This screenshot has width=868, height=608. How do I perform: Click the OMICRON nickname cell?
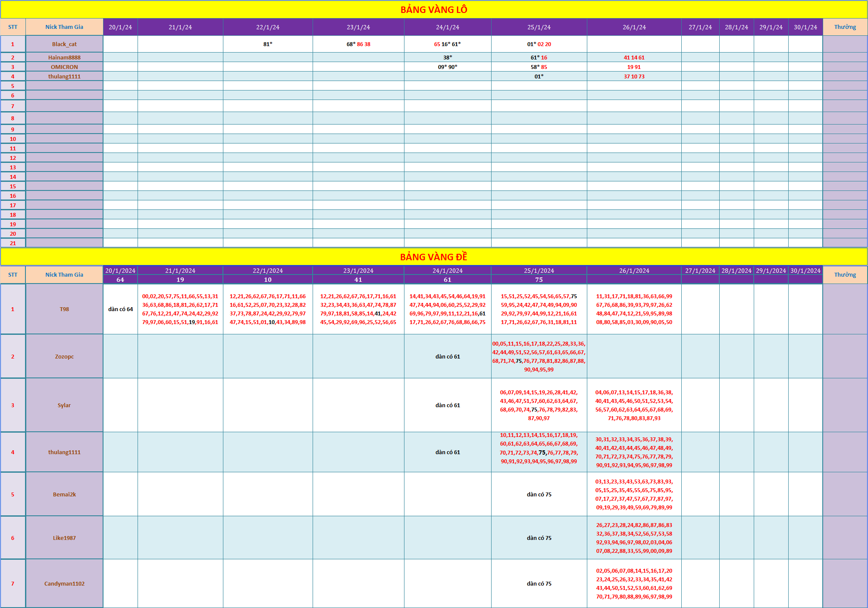64,67
